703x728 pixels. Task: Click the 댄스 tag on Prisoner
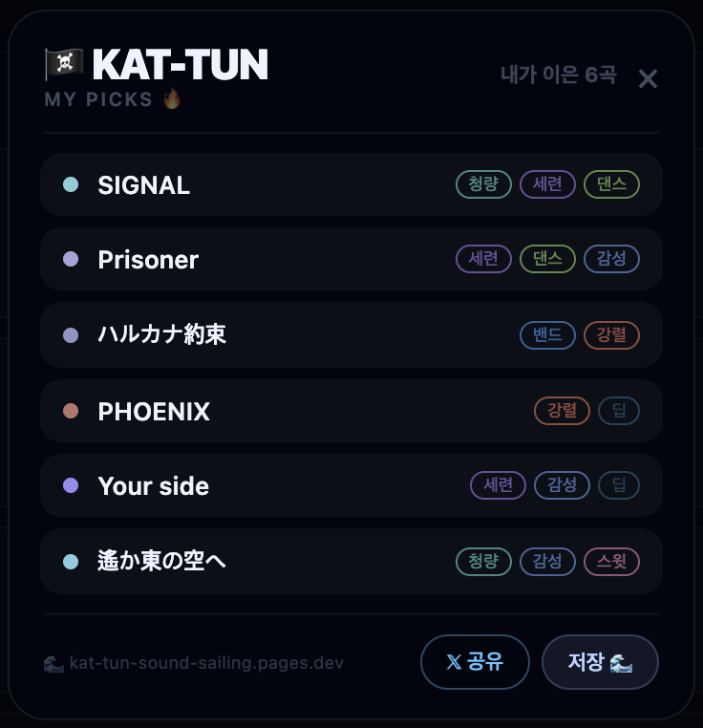pyautogui.click(x=547, y=259)
